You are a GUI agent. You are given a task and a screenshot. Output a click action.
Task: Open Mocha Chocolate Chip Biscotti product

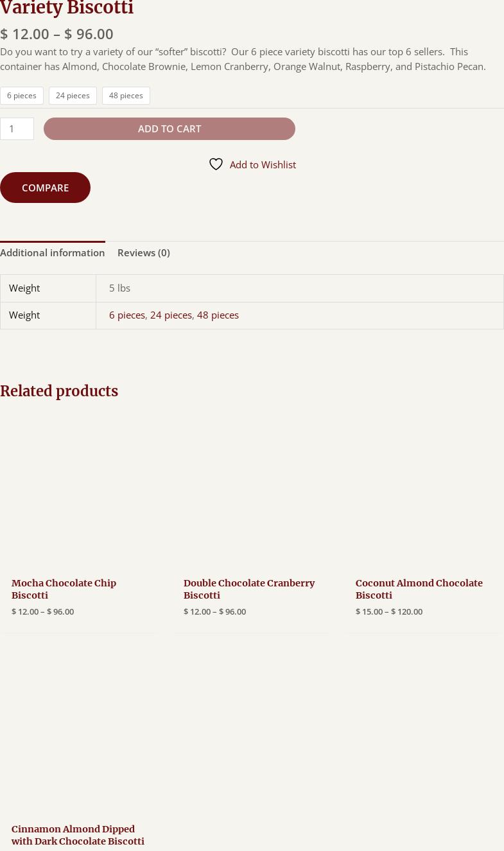click(x=64, y=589)
